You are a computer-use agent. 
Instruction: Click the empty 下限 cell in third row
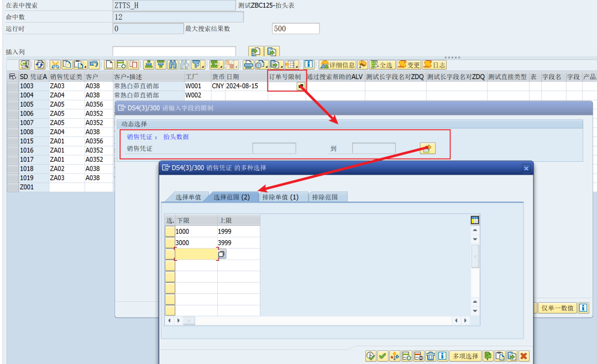click(196, 254)
